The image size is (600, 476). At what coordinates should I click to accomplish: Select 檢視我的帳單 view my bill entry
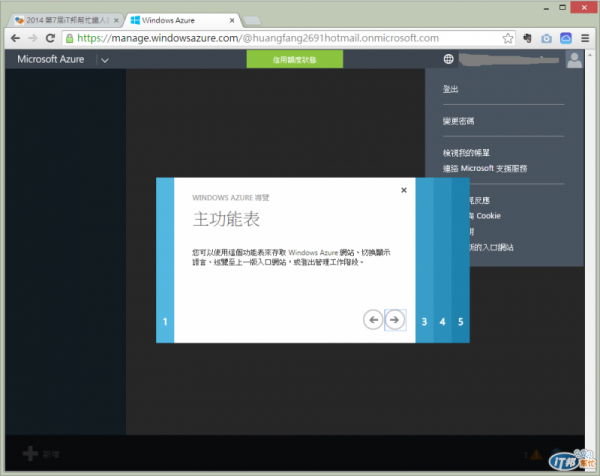point(466,153)
